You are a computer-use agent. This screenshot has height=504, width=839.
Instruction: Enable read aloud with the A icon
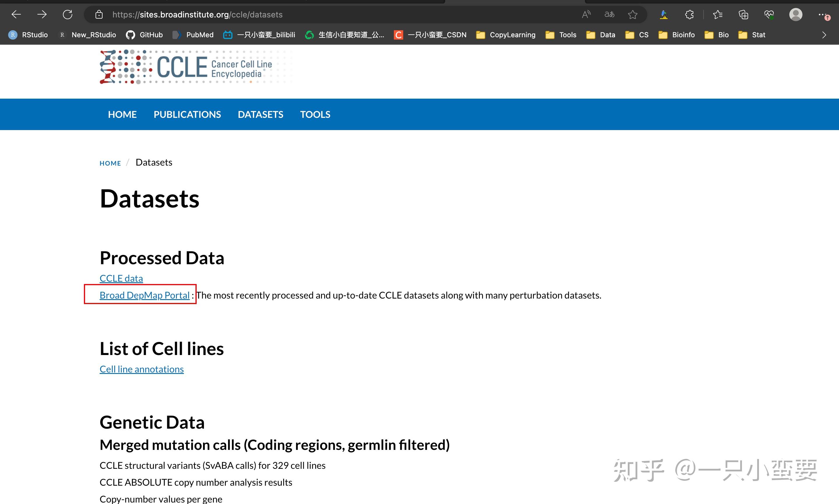pyautogui.click(x=586, y=14)
